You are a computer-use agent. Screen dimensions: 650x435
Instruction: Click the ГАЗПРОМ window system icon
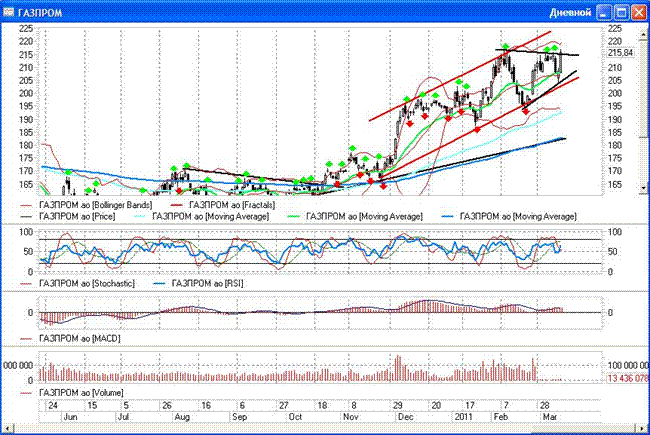click(x=9, y=12)
